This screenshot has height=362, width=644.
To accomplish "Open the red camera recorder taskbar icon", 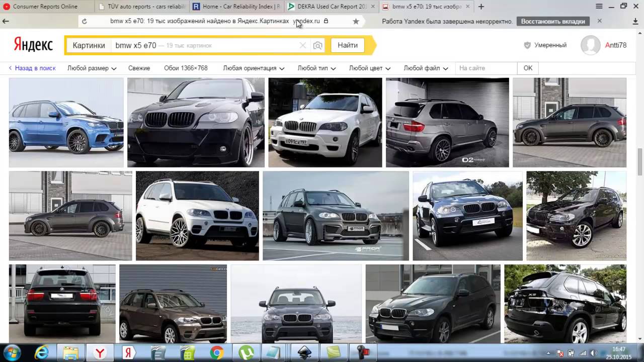I will click(364, 352).
